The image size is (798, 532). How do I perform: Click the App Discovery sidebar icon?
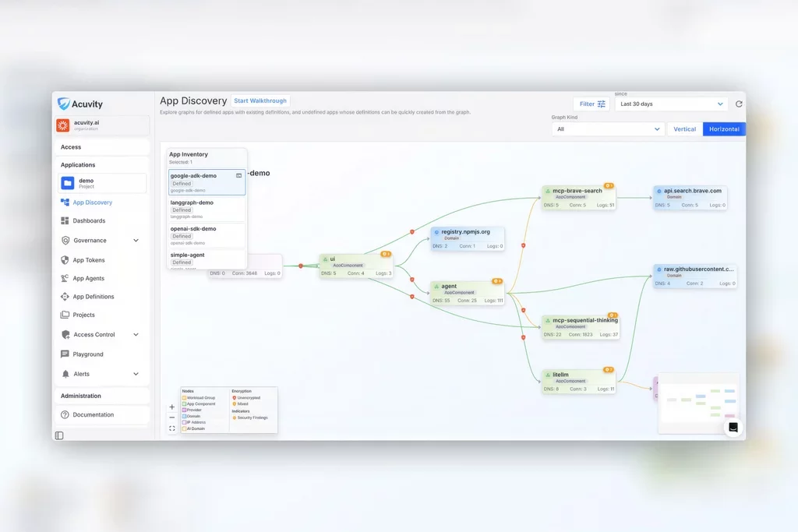point(65,203)
